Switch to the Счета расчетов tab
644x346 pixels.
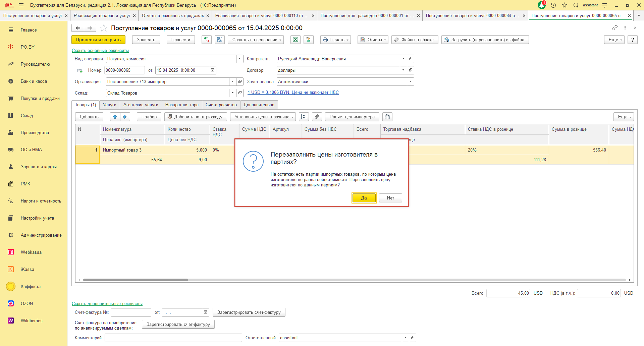tap(221, 105)
